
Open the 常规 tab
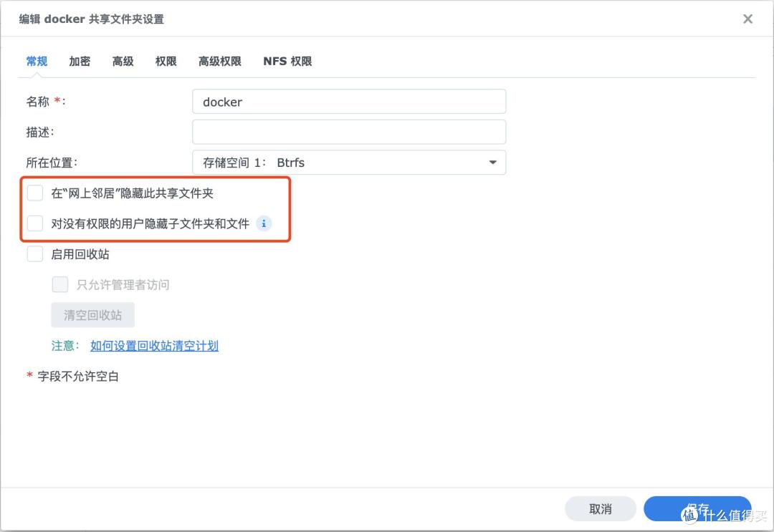37,61
